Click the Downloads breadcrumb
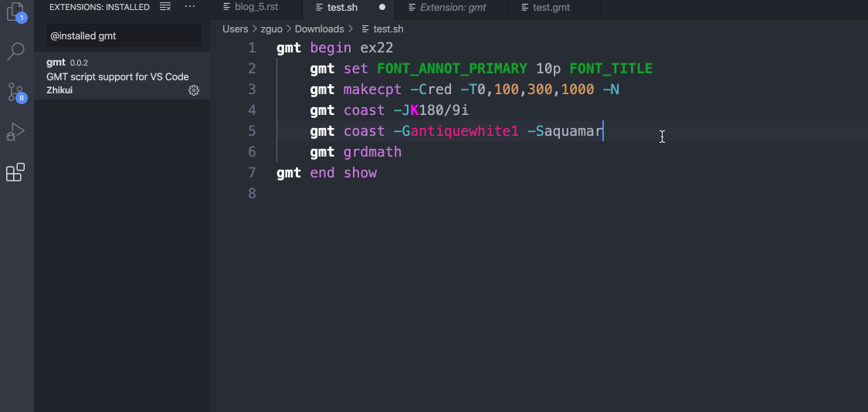 point(320,29)
